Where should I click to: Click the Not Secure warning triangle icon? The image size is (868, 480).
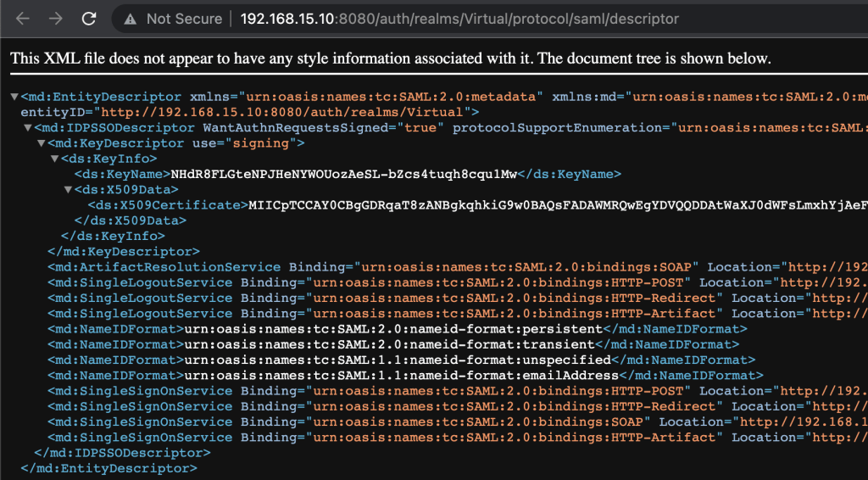click(x=131, y=19)
